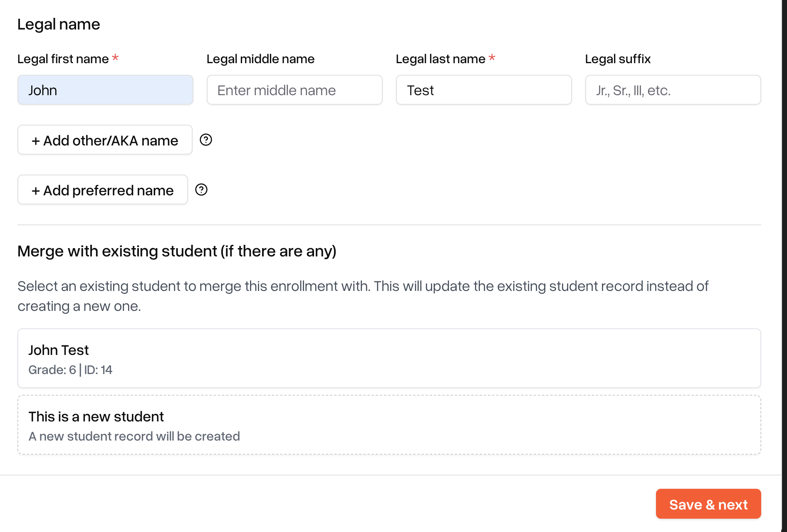Click the Legal middle name label
The height and width of the screenshot is (532, 787).
coord(260,59)
